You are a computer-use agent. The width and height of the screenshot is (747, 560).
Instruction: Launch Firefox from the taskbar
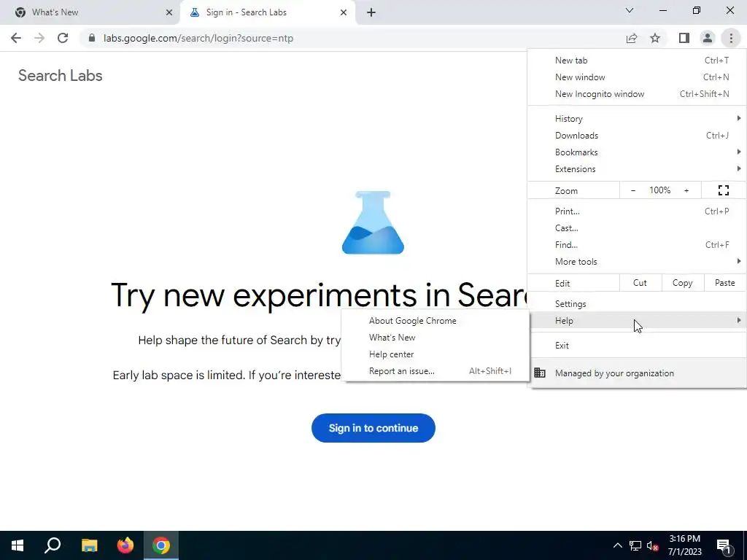click(x=125, y=545)
